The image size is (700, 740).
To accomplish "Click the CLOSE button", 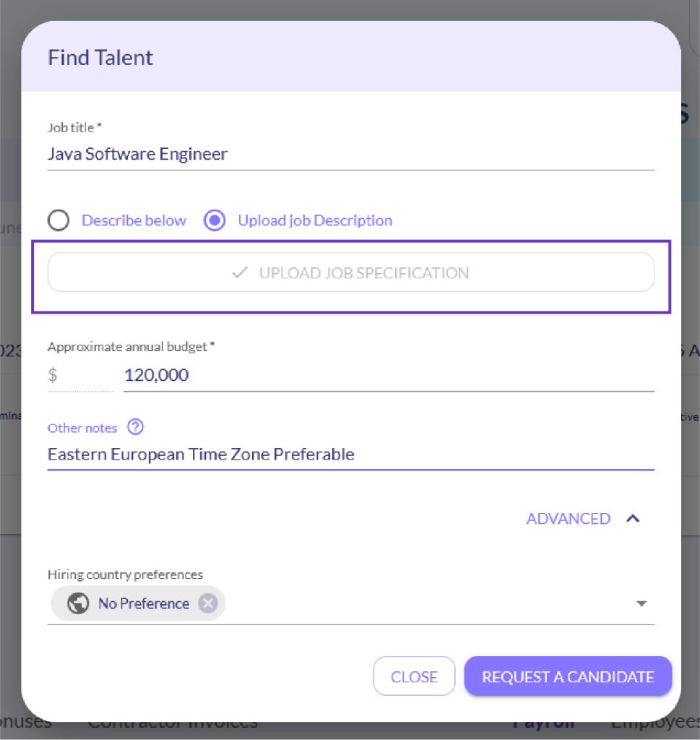I will point(414,676).
